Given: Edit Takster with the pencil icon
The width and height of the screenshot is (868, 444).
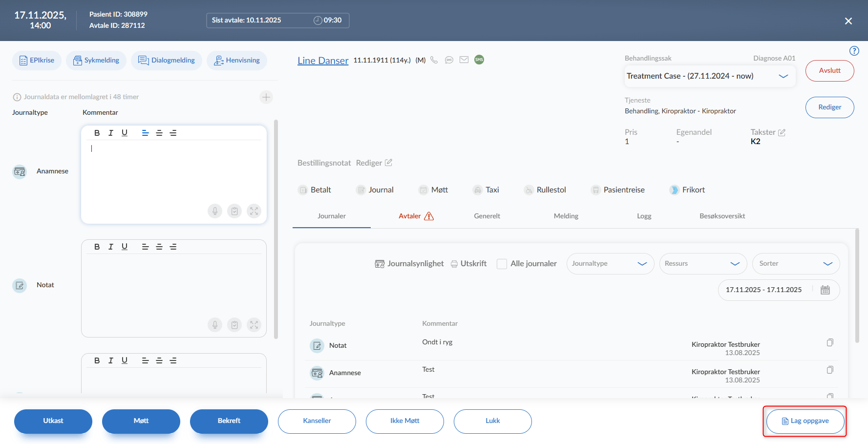Looking at the screenshot, I should click(782, 132).
